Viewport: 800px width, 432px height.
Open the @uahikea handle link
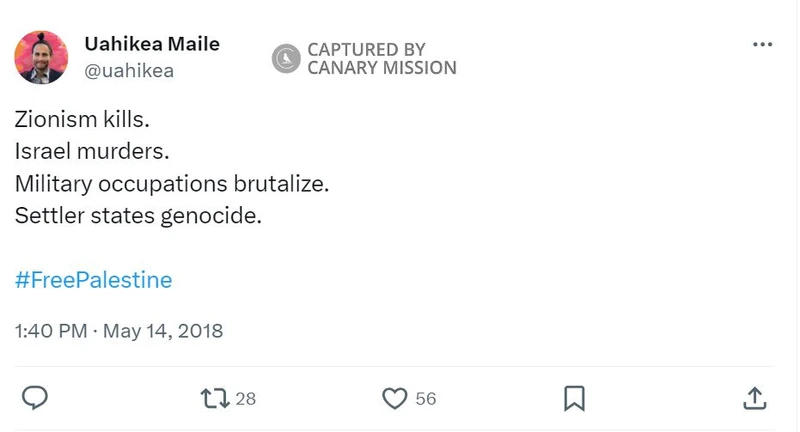129,69
